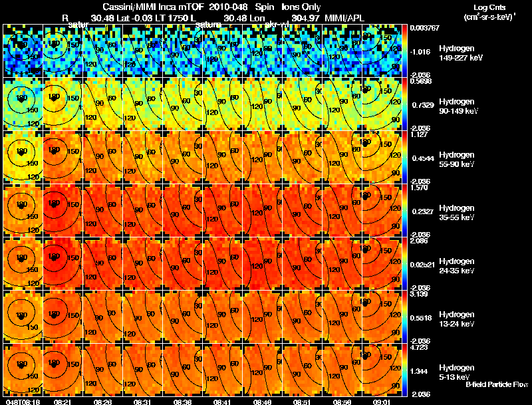Click the '08:21' time axis label
The height and width of the screenshot is (405, 532).
62,402
